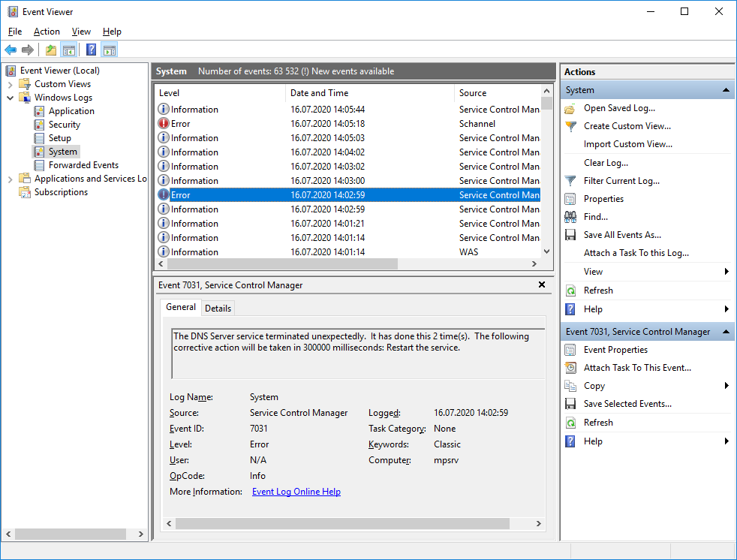The image size is (737, 560).
Task: Click the Save Selected Events floppy icon
Action: click(570, 404)
